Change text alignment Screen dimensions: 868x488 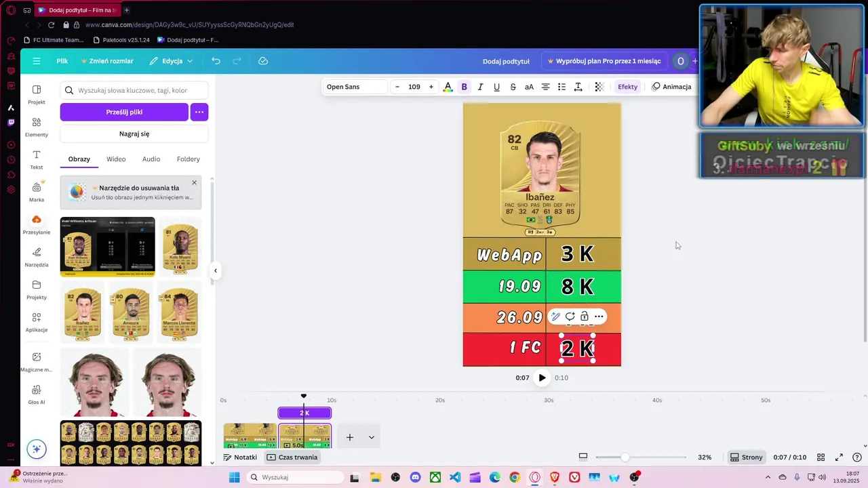coord(545,87)
